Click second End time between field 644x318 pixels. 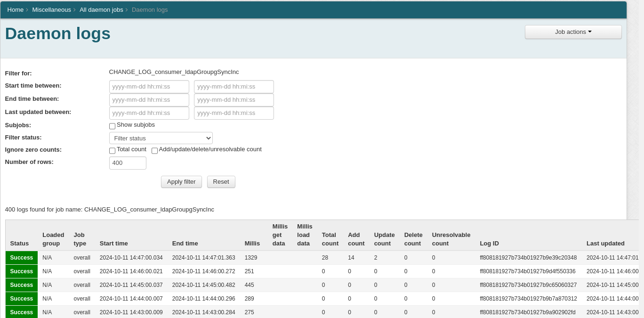[x=233, y=100]
